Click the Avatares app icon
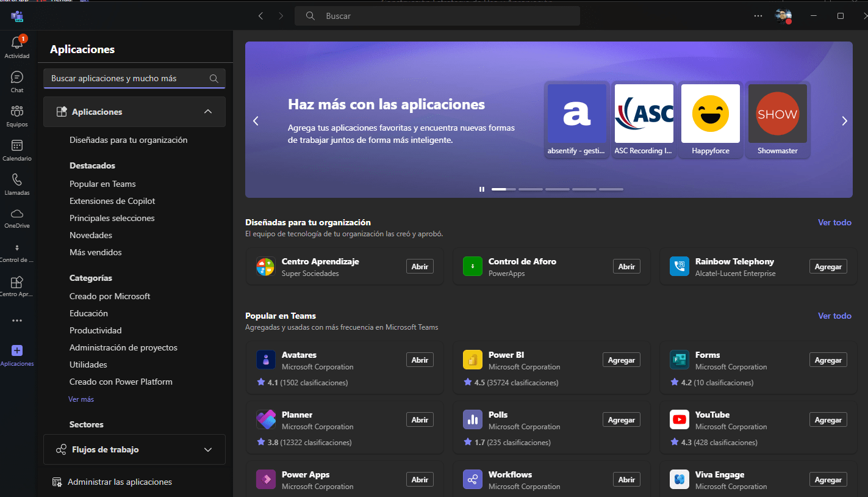868x497 pixels. pyautogui.click(x=266, y=360)
